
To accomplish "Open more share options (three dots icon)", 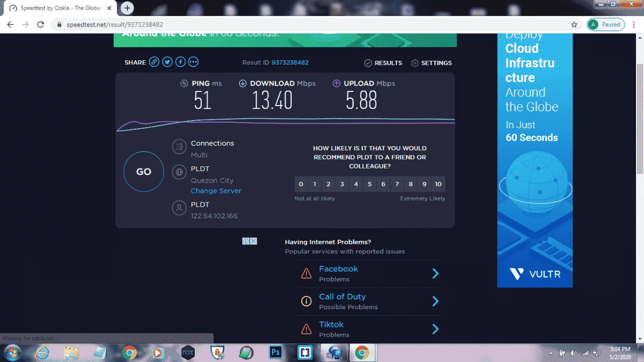I will click(193, 62).
